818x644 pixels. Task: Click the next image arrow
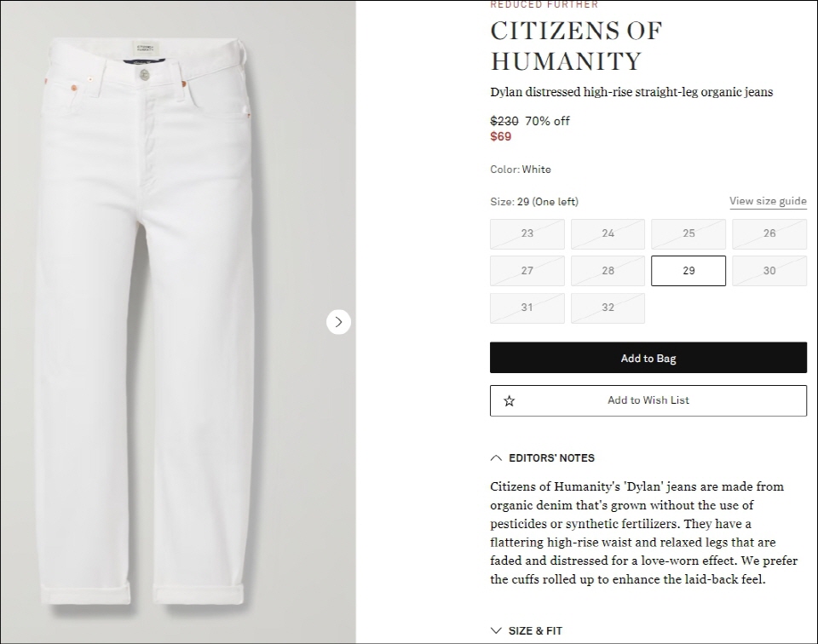pos(338,322)
